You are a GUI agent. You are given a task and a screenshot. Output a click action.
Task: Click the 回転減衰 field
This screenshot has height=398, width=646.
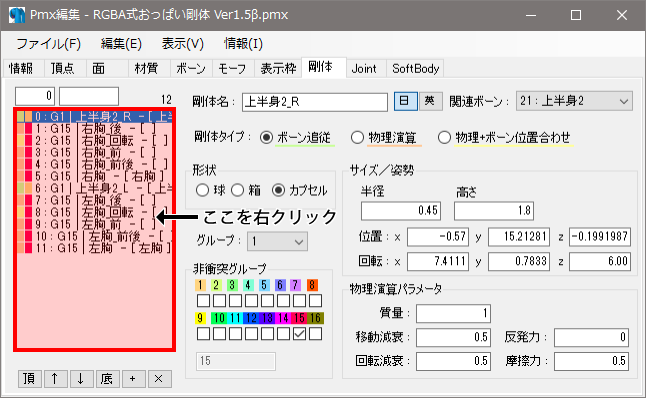click(453, 362)
